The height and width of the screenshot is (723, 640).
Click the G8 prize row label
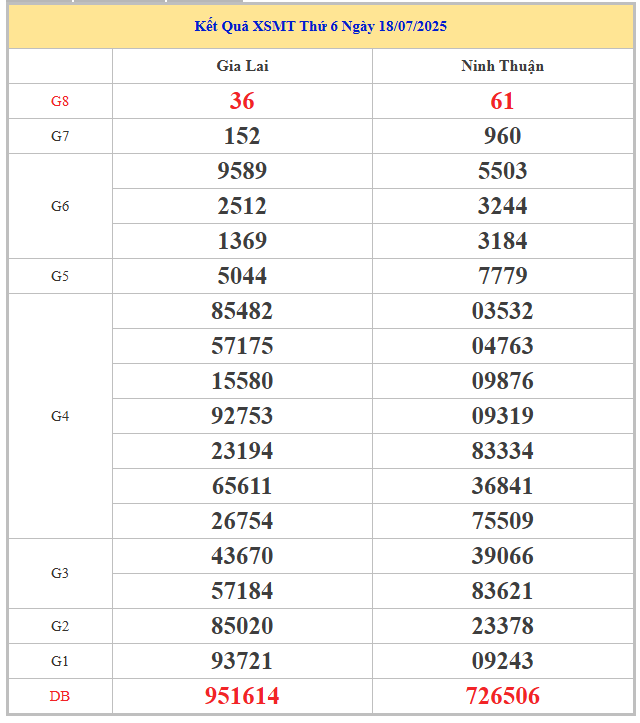60,101
